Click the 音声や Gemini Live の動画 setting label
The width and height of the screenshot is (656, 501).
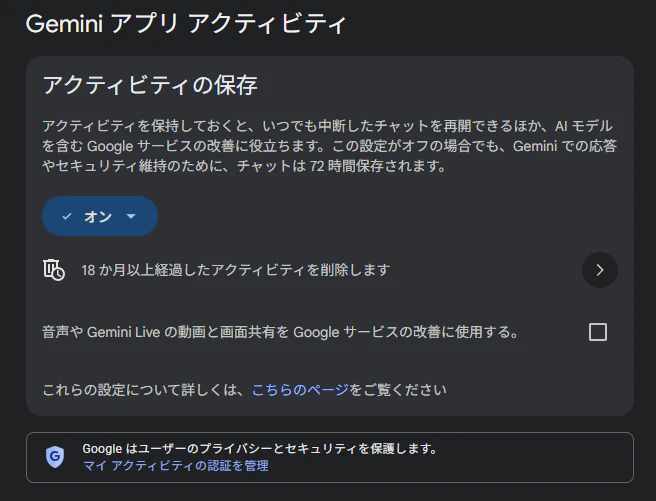[280, 332]
